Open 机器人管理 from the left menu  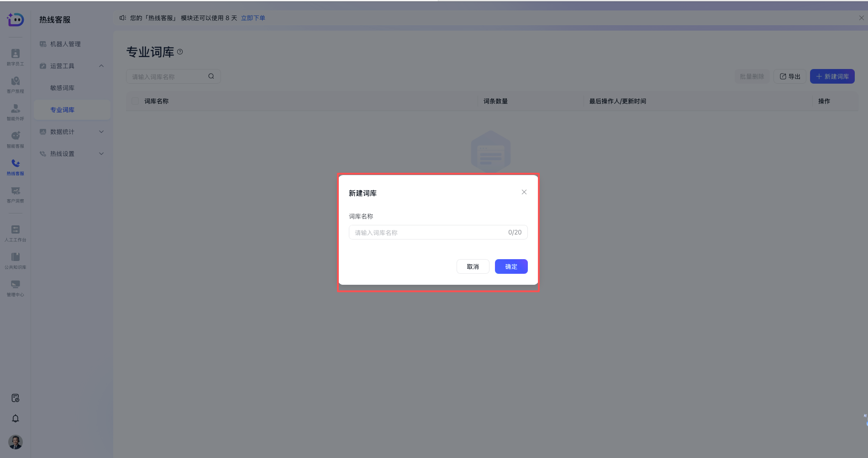(65, 44)
